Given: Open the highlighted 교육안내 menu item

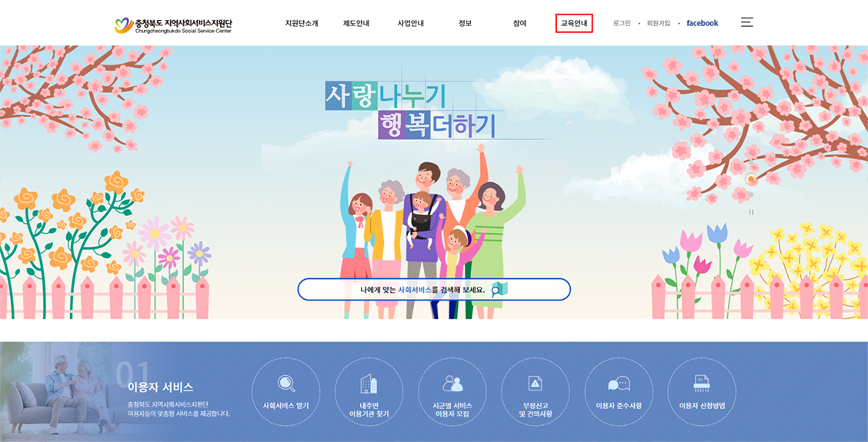Looking at the screenshot, I should tap(574, 23).
